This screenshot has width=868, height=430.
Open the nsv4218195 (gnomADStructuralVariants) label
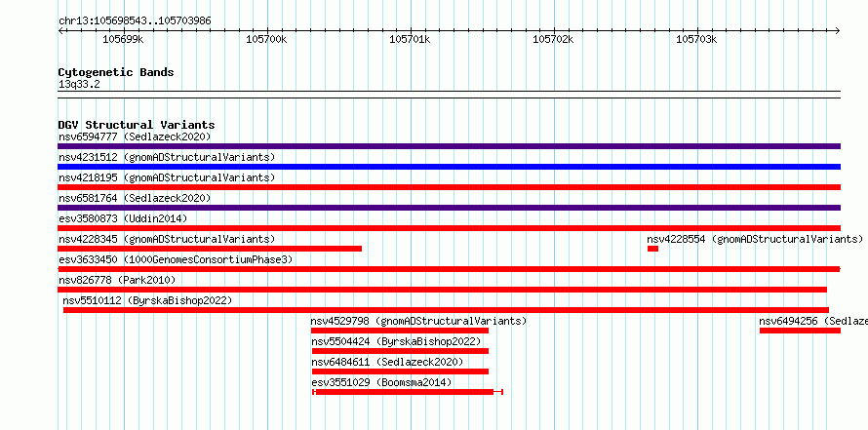[167, 177]
